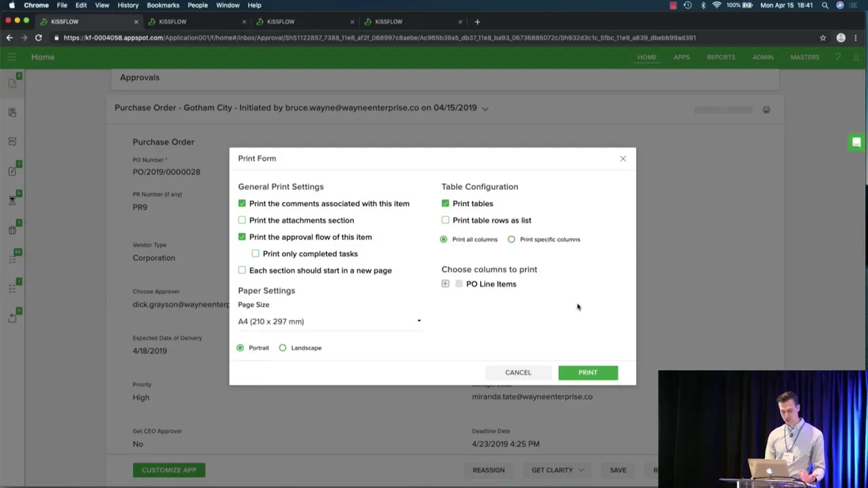
Task: Check the PO Line Items checkbox
Action: click(459, 284)
